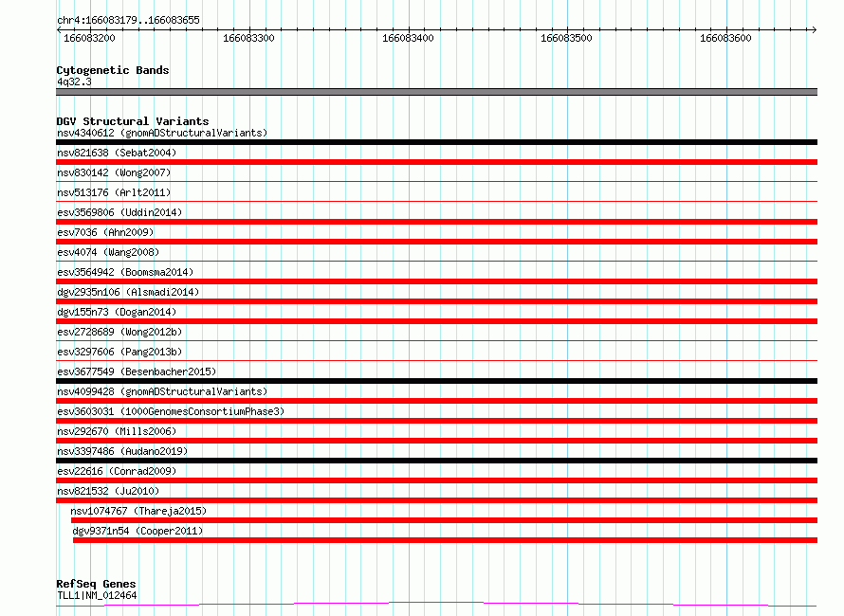Click ruler position 166083200

coord(89,38)
